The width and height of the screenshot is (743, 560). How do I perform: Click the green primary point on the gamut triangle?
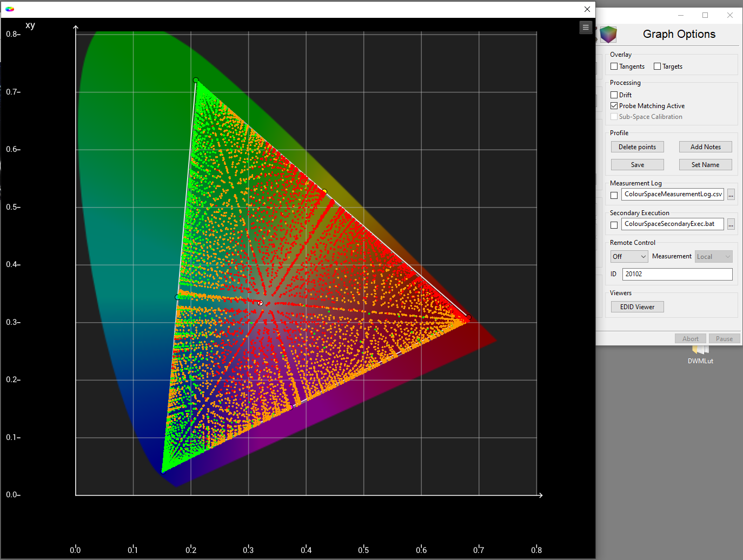pos(196,80)
